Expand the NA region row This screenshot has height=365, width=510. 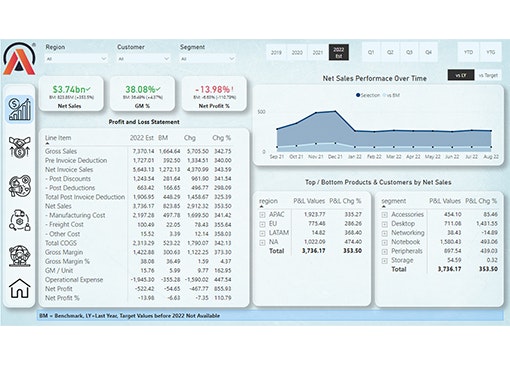pyautogui.click(x=262, y=242)
